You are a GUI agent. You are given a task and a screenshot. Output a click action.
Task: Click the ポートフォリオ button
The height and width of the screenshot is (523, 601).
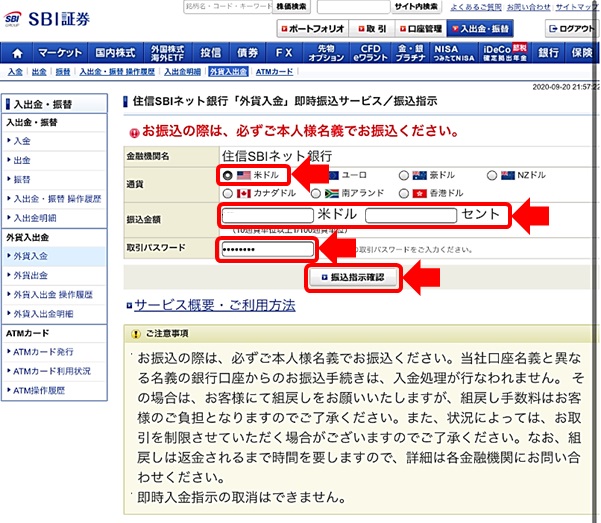[312, 29]
